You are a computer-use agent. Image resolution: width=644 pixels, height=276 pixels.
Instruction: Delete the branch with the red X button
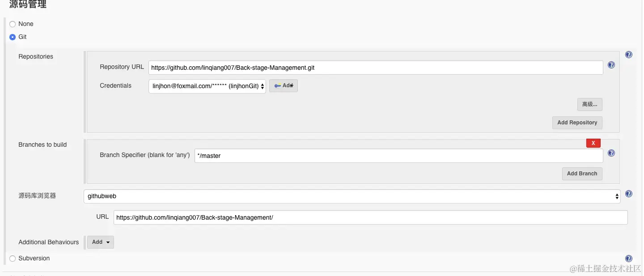click(x=593, y=143)
